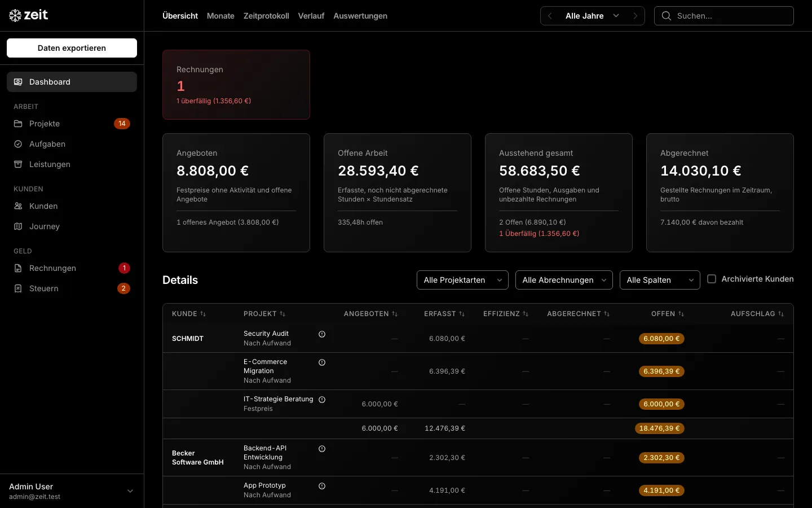Click the 2.302,30 € Offen badge
Screen dimensions: 812x508
661,458
